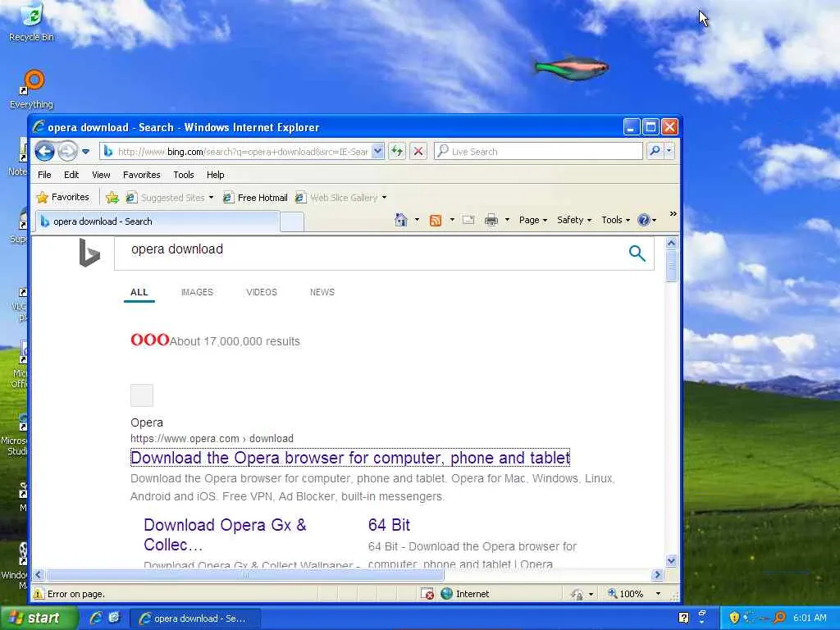Viewport: 840px width, 630px height.
Task: Open the command bar Tools dropdown
Action: click(x=615, y=220)
